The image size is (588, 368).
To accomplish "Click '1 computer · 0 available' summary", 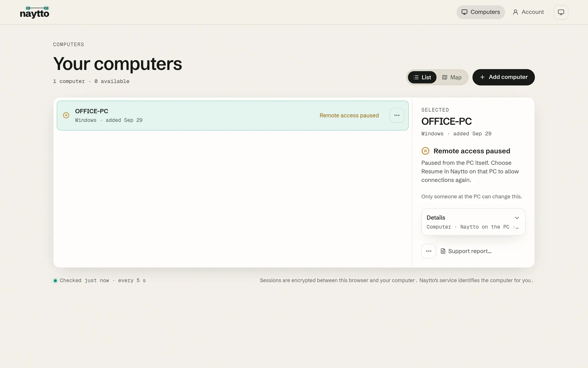I will pos(91,81).
